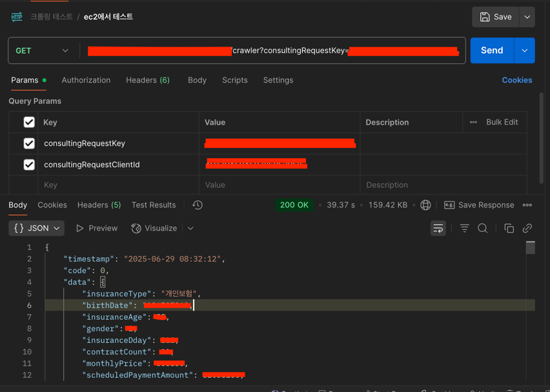Click the response history clock icon
Viewport: 550px width, 392px height.
pyautogui.click(x=198, y=205)
